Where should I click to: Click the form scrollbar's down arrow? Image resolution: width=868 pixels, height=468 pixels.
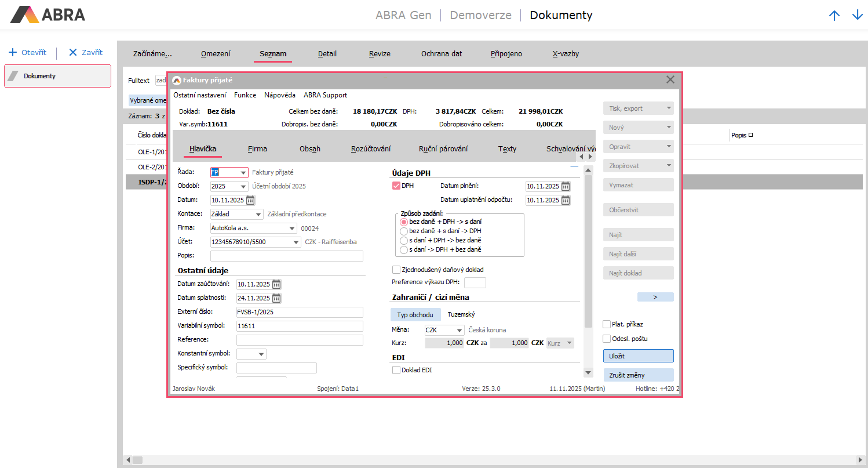[588, 372]
